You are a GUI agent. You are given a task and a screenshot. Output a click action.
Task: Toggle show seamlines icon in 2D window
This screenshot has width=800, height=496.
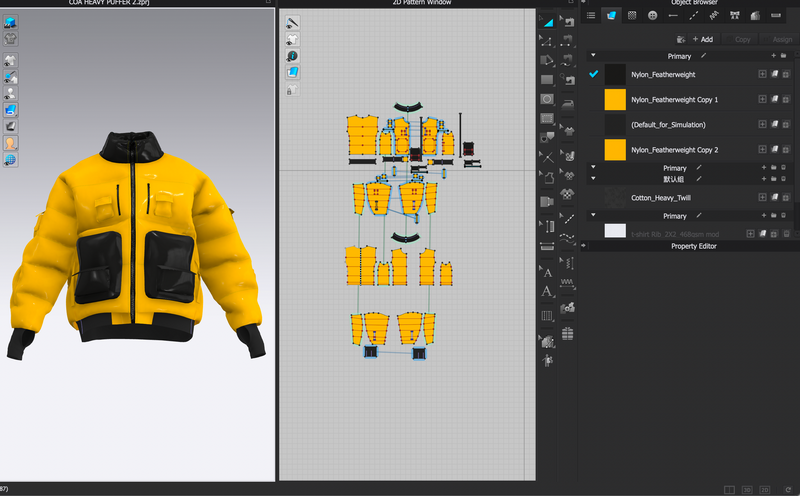click(292, 22)
